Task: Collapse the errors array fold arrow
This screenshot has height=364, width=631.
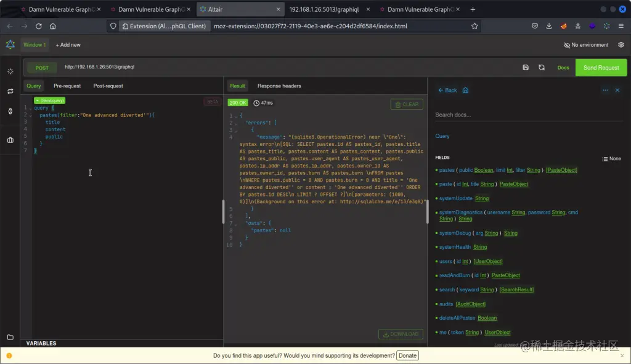Action: [236, 123]
